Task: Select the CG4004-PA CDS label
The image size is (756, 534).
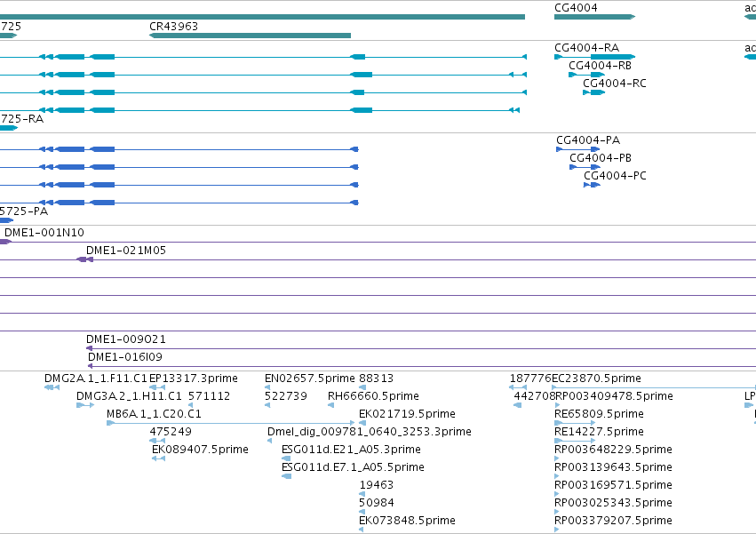Action: (x=588, y=140)
